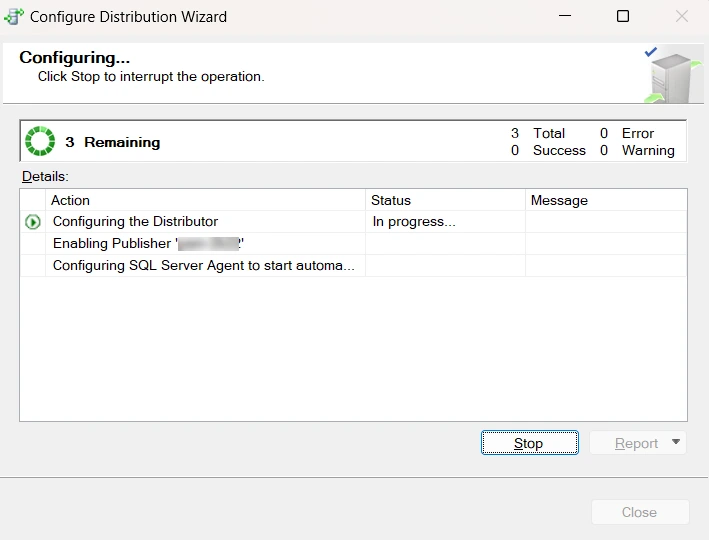Viewport: 709px width, 540px height.
Task: Click the Message column header
Action: click(606, 200)
